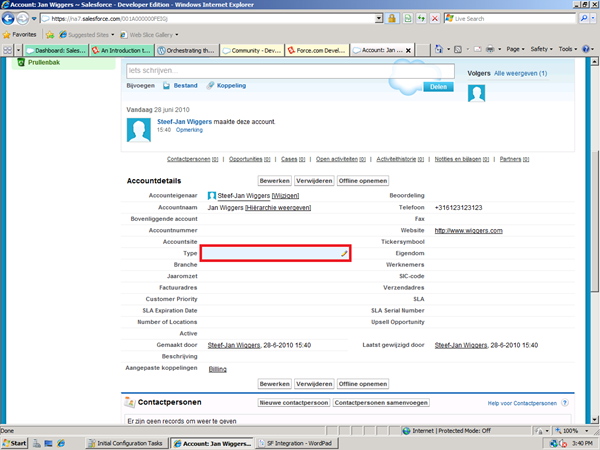Click the Show Desktop quick launch icon
The height and width of the screenshot is (450, 600).
pos(48,443)
